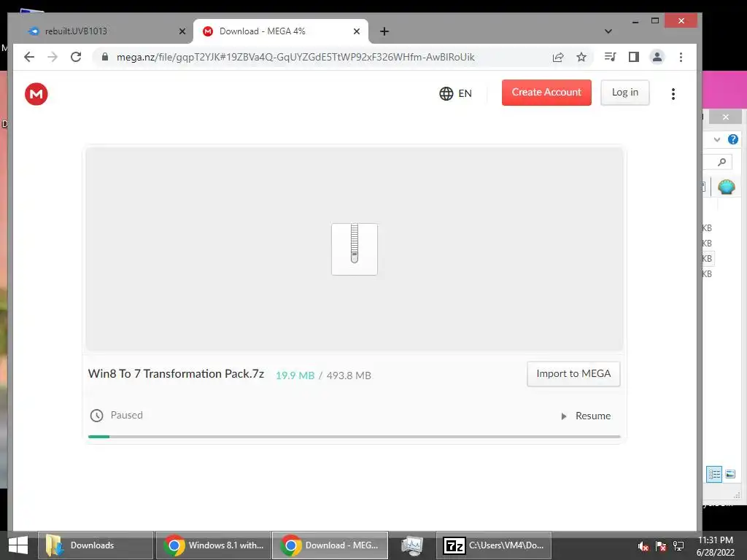Open the Chrome profile avatar menu
Screen dimensions: 747x560
tap(657, 57)
